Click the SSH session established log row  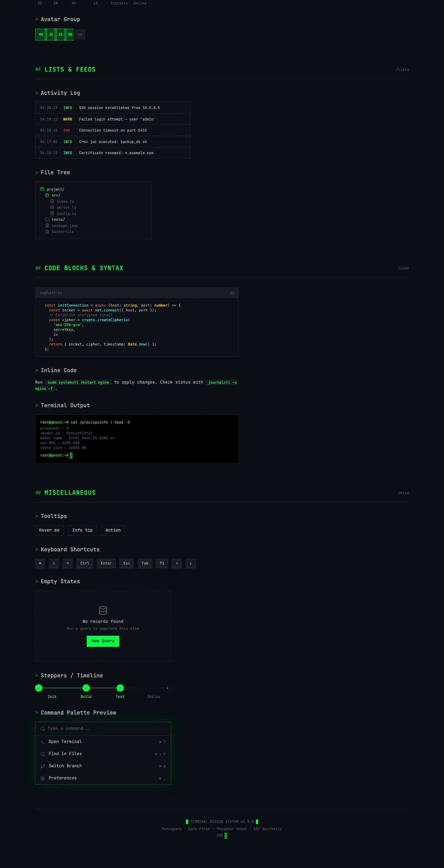pyautogui.click(x=113, y=108)
